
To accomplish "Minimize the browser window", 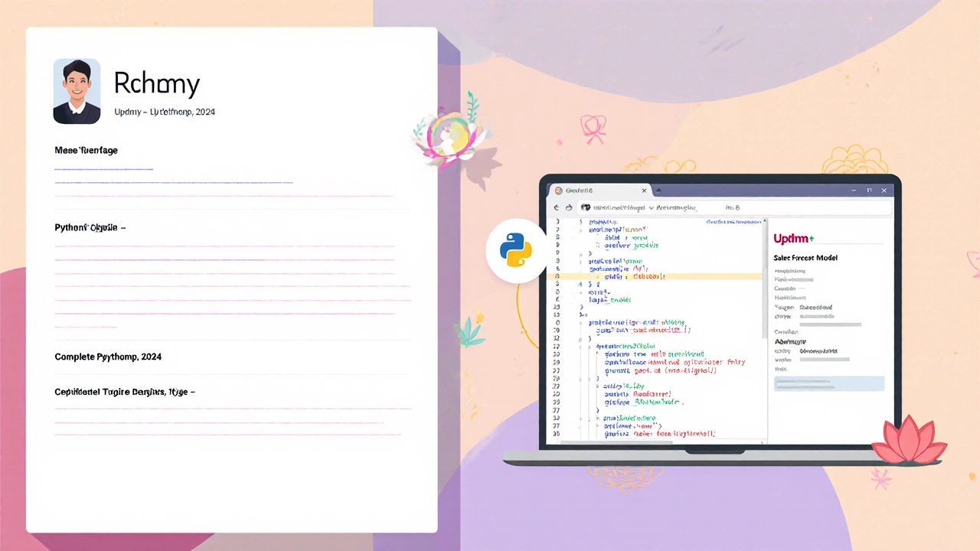I will coord(854,191).
